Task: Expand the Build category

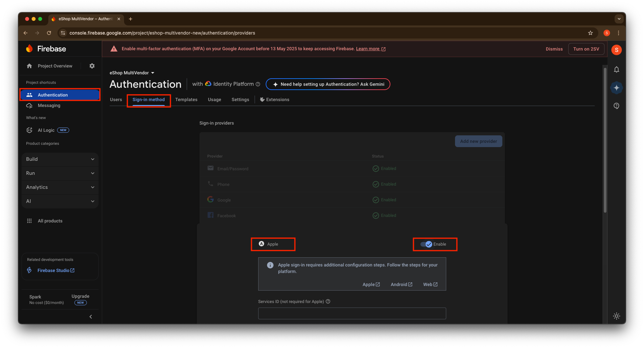Action: point(60,159)
